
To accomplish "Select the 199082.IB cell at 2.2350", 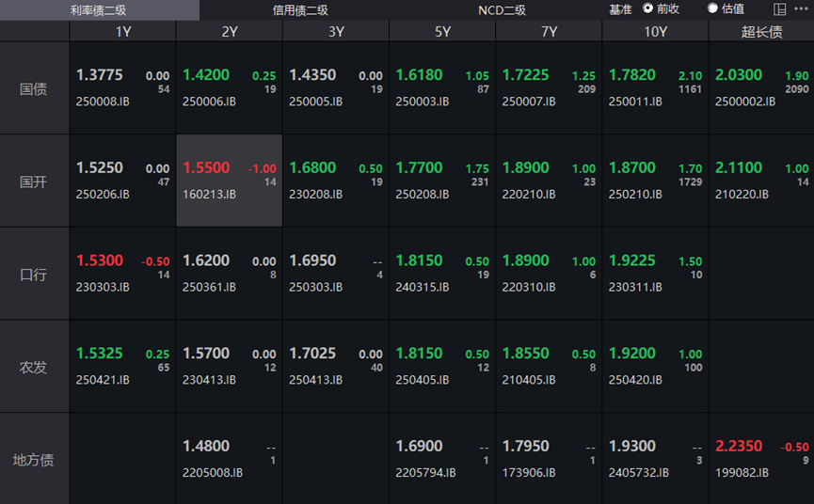I will tap(761, 459).
